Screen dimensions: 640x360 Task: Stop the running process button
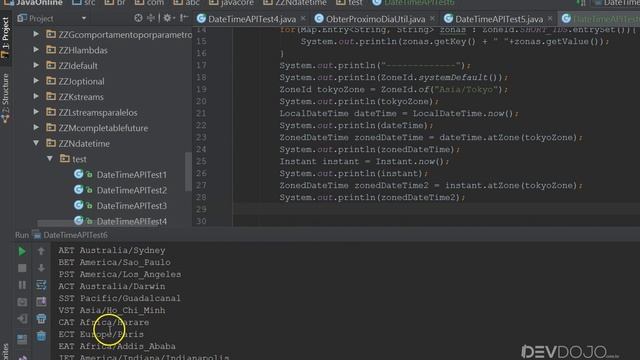pos(22,268)
